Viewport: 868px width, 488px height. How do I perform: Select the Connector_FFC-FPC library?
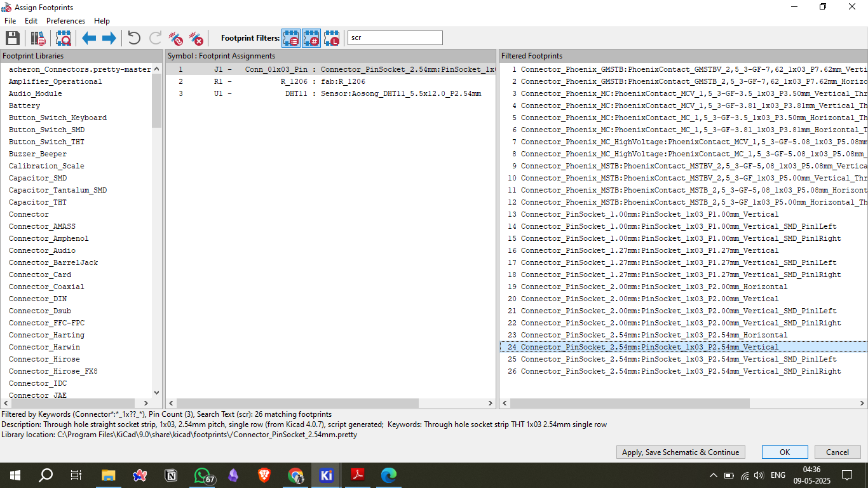[x=46, y=323]
